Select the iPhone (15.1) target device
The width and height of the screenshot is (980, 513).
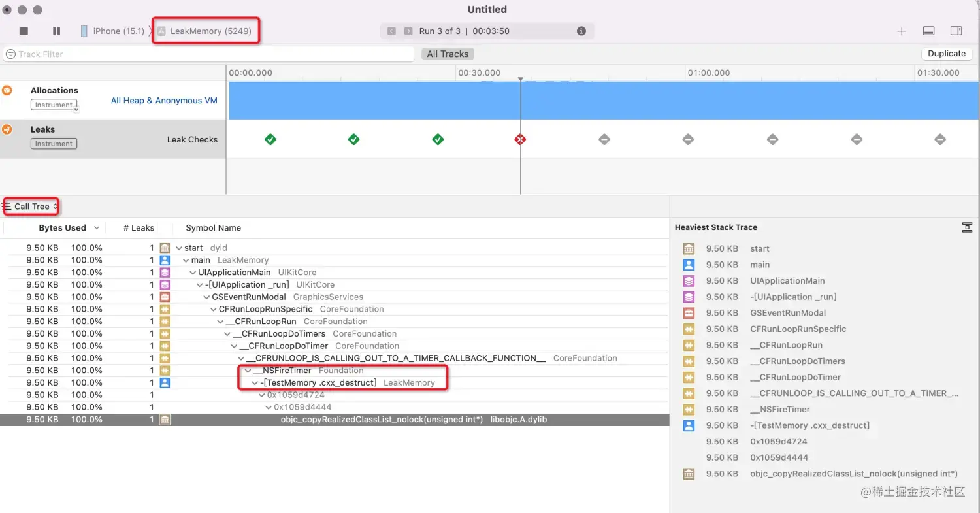112,31
